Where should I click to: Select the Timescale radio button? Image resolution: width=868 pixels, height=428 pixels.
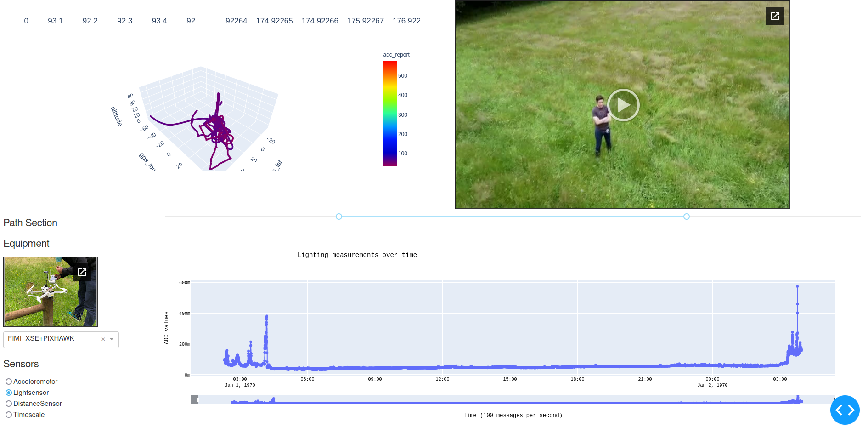coord(9,415)
